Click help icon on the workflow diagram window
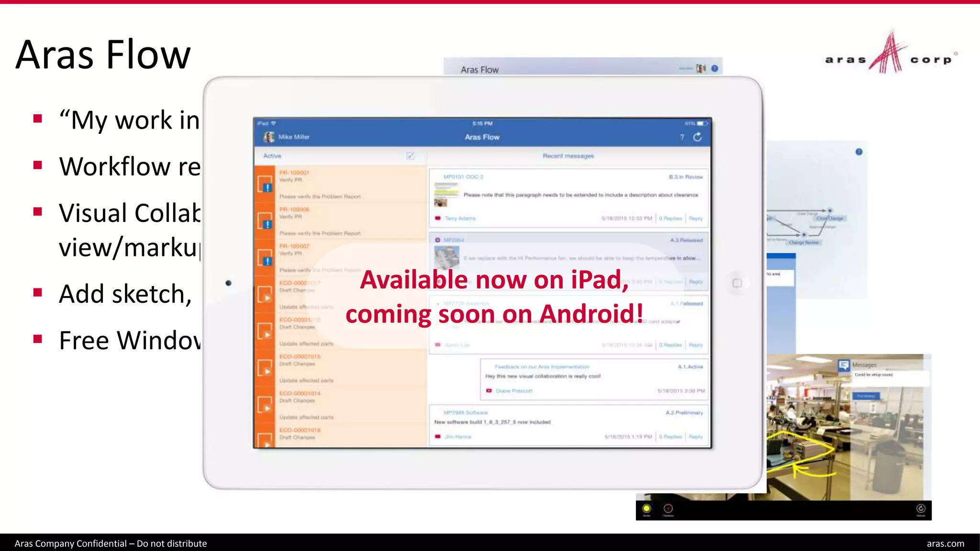Viewport: 980px width, 551px height. pos(859,152)
